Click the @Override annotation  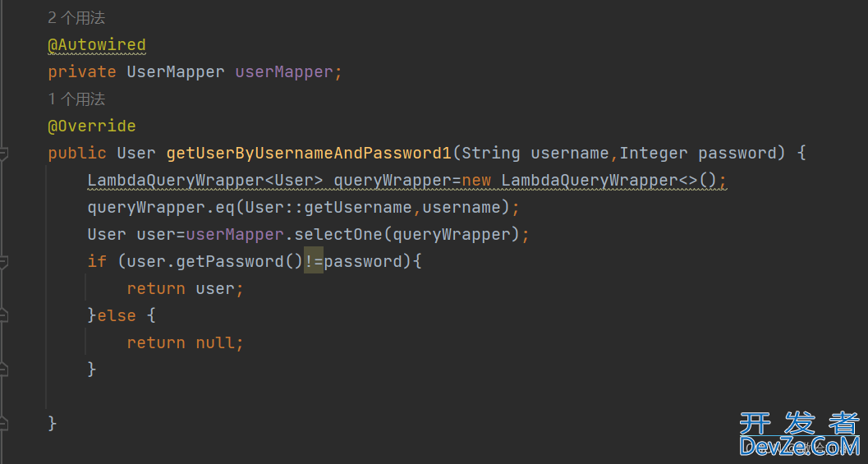tap(92, 126)
